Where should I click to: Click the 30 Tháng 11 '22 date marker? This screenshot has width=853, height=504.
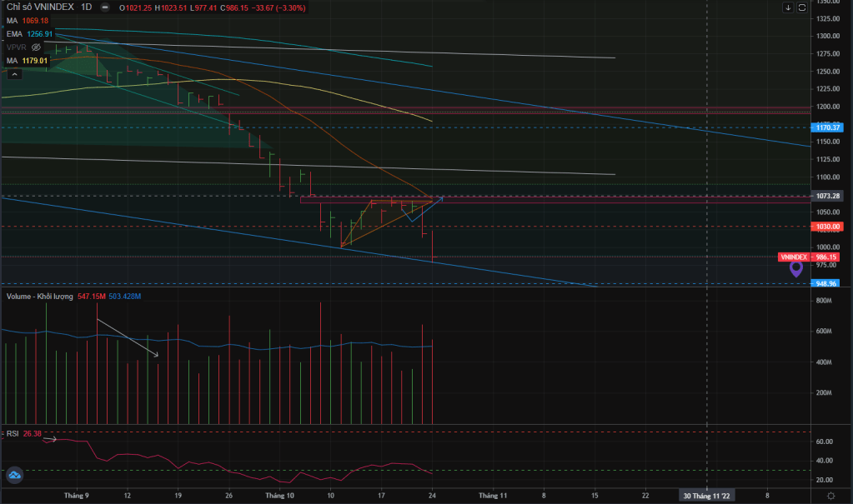[x=708, y=496]
